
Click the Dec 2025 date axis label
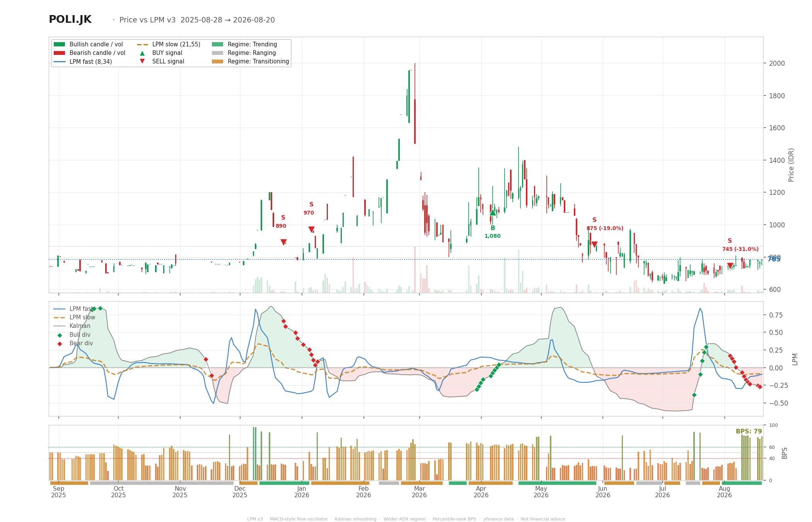[240, 492]
